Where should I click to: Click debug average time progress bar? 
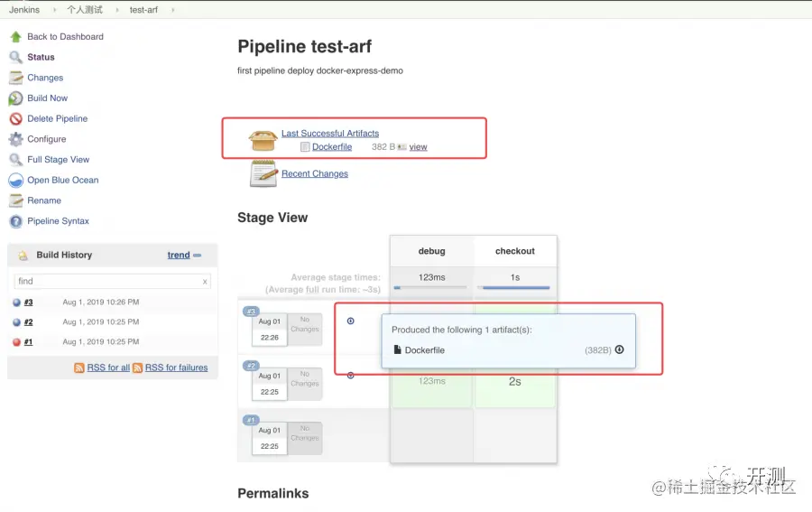pyautogui.click(x=429, y=288)
